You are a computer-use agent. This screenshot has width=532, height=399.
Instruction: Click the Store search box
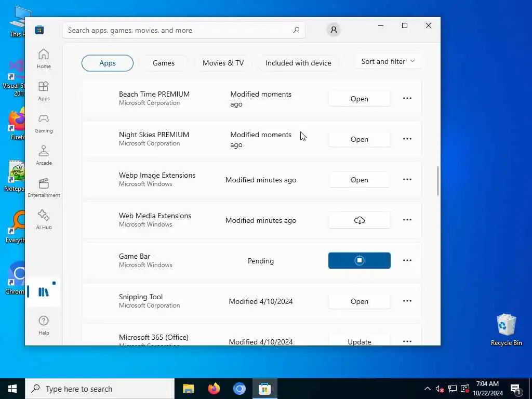[x=183, y=30]
